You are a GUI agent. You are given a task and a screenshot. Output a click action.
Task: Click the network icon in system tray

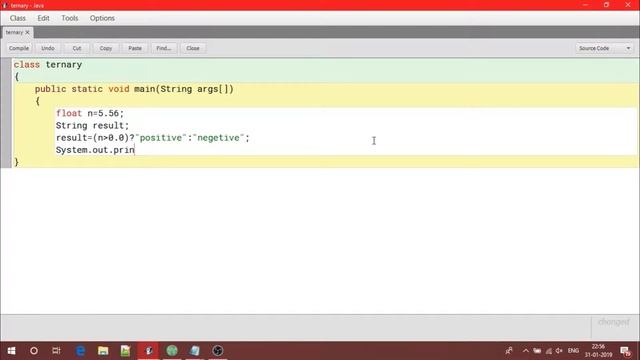pos(549,351)
